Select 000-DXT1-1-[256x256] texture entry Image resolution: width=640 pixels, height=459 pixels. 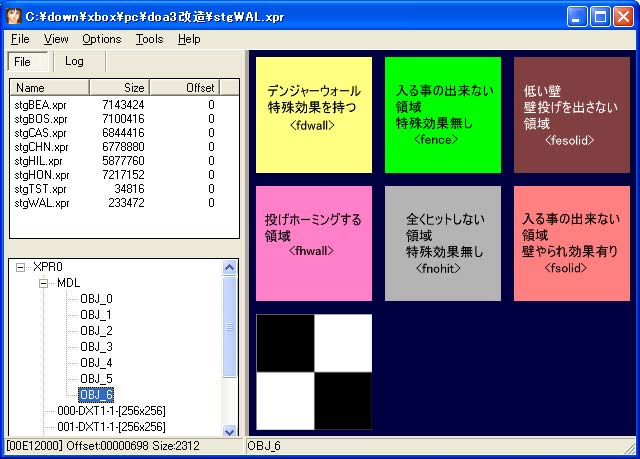[111, 411]
